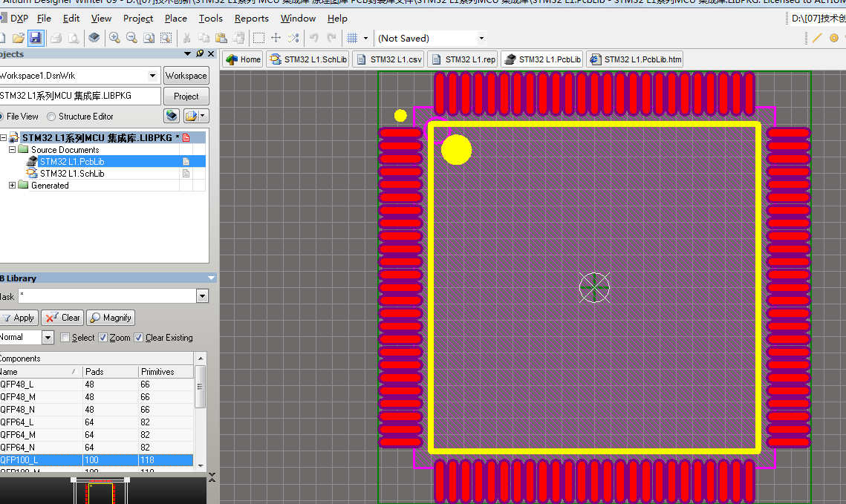The image size is (846, 504).
Task: Open the grid icon's dropdown arrow
Action: [366, 38]
